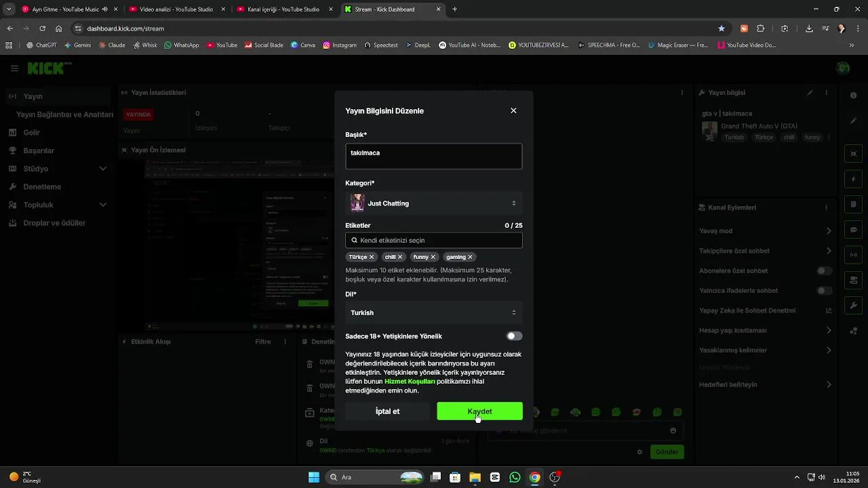Open Hedefleri belirleyin settings
Screen dimensions: 868x488
[x=766, y=384]
